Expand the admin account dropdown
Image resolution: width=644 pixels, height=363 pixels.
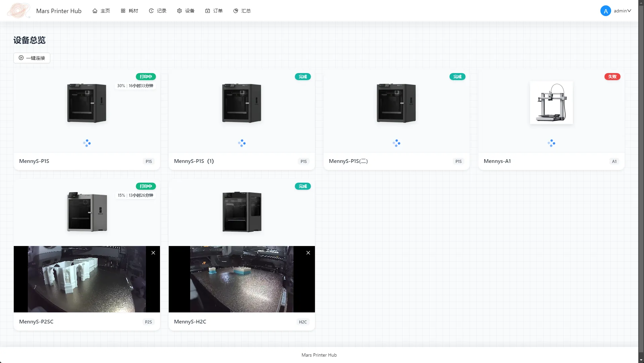[x=629, y=11]
